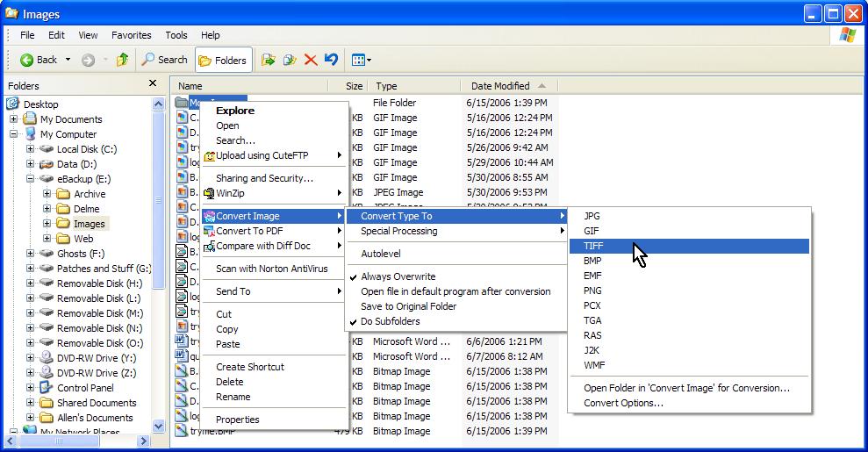Close the Folders pane with its X
868x452 pixels.
(x=153, y=83)
